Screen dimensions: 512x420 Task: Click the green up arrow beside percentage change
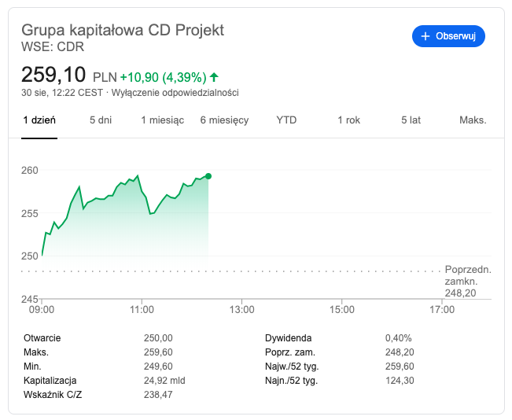click(x=214, y=77)
